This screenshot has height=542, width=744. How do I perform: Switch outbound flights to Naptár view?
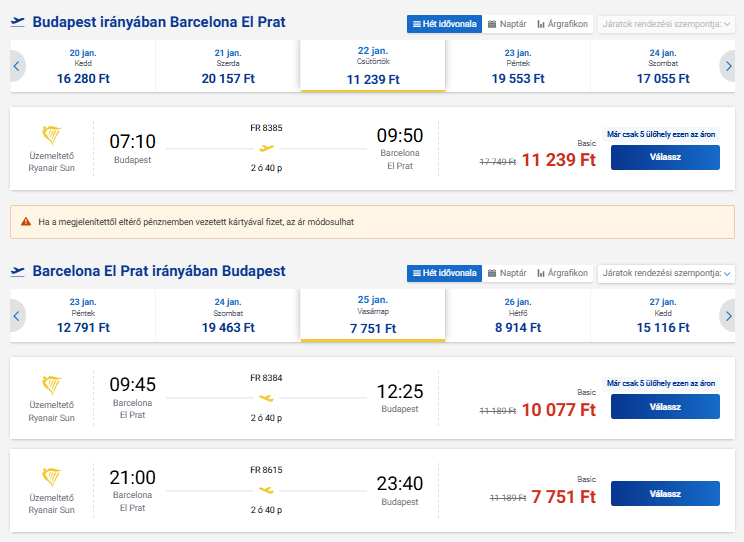[507, 23]
